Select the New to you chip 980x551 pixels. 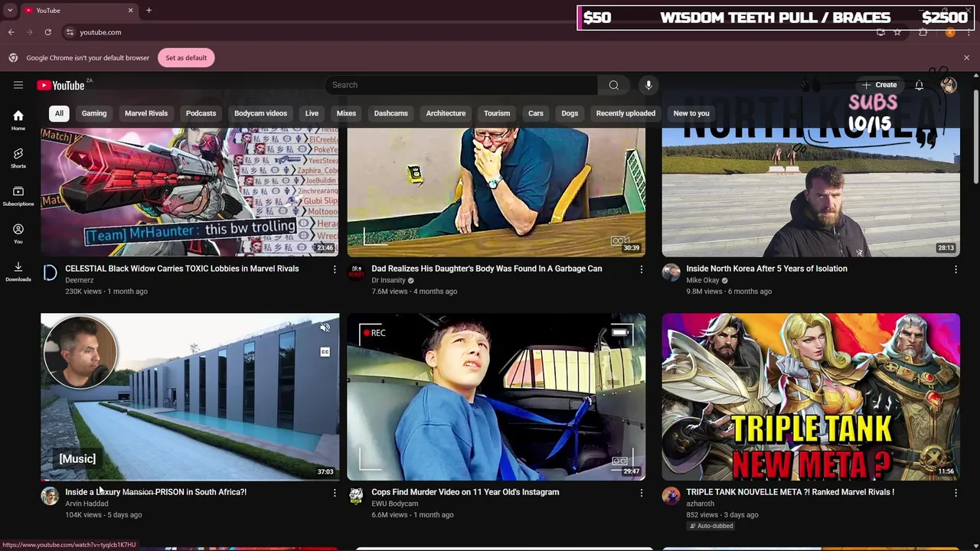pyautogui.click(x=691, y=113)
